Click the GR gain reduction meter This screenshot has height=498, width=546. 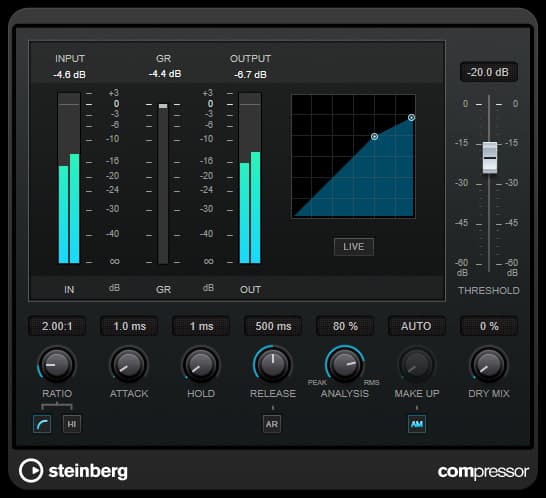click(x=163, y=184)
